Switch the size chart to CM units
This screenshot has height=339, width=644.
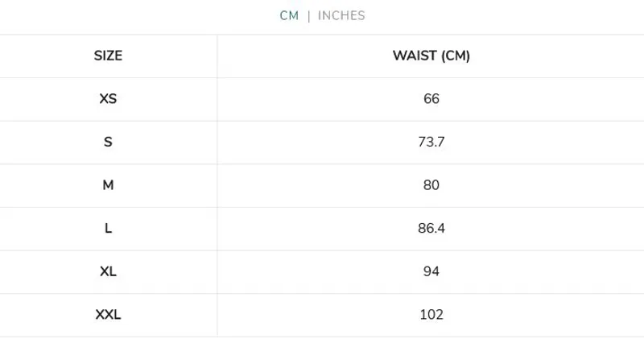coord(289,16)
